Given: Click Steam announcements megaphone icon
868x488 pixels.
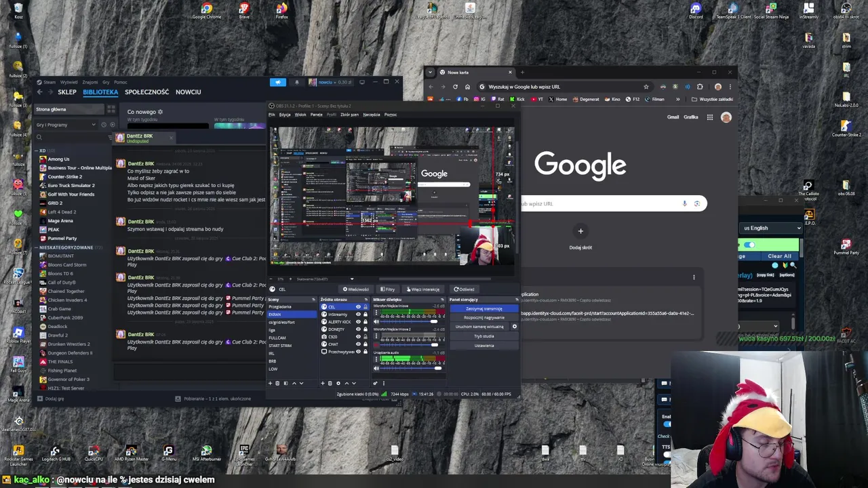Looking at the screenshot, I should click(x=278, y=82).
